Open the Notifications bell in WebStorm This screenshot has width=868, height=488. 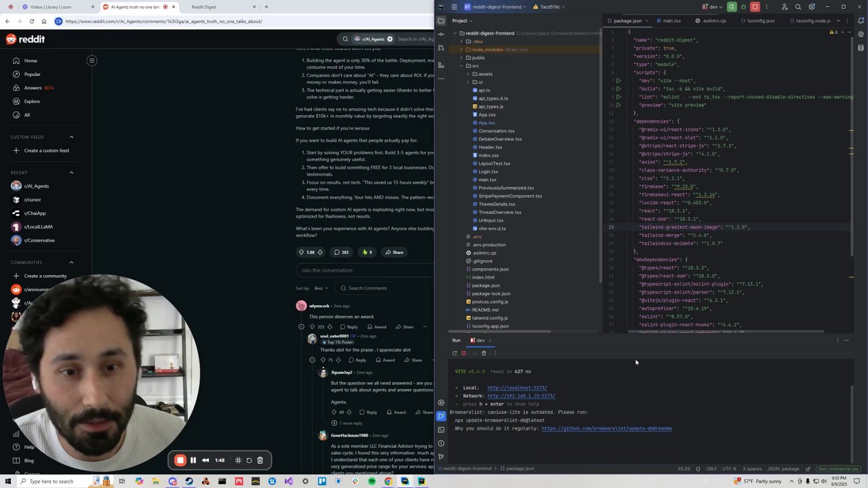tap(861, 20)
